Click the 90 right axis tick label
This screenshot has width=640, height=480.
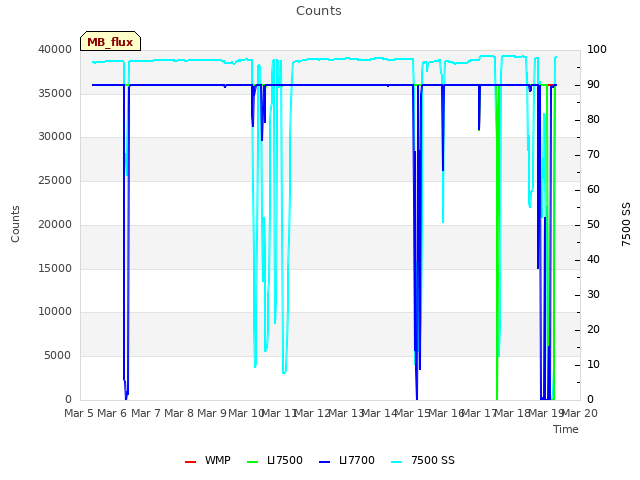pyautogui.click(x=593, y=84)
